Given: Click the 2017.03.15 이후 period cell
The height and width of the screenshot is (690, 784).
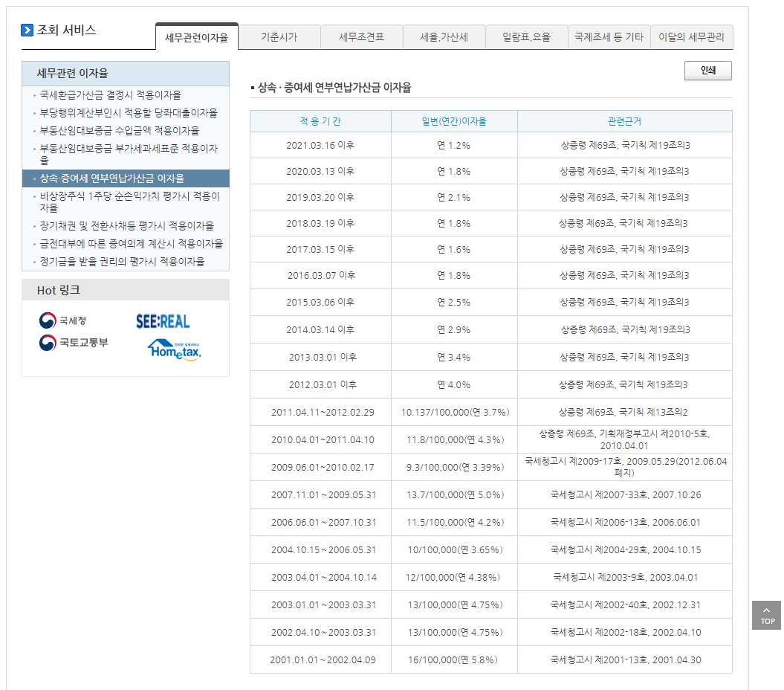Looking at the screenshot, I should [320, 249].
